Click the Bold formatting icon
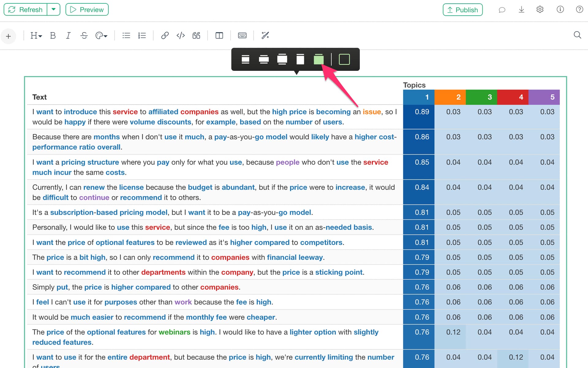Screen dimensions: 588x368 pyautogui.click(x=53, y=36)
